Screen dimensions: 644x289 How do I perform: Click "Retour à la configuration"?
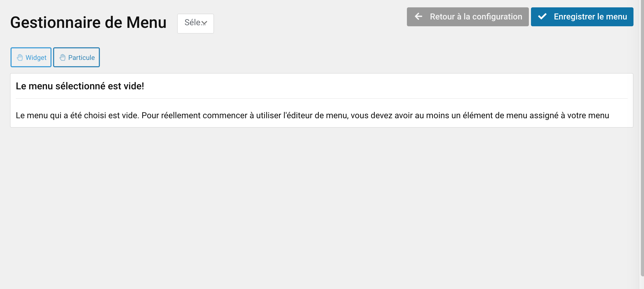tap(467, 17)
